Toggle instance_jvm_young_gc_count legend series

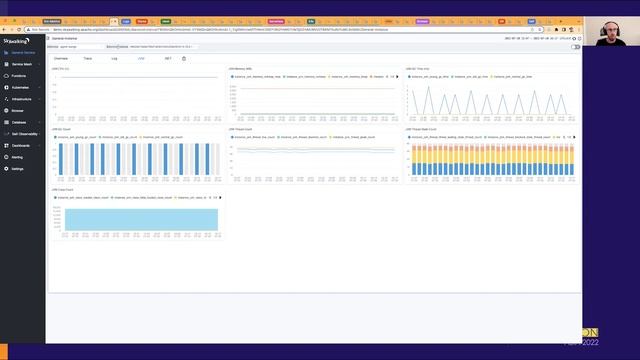click(x=75, y=137)
